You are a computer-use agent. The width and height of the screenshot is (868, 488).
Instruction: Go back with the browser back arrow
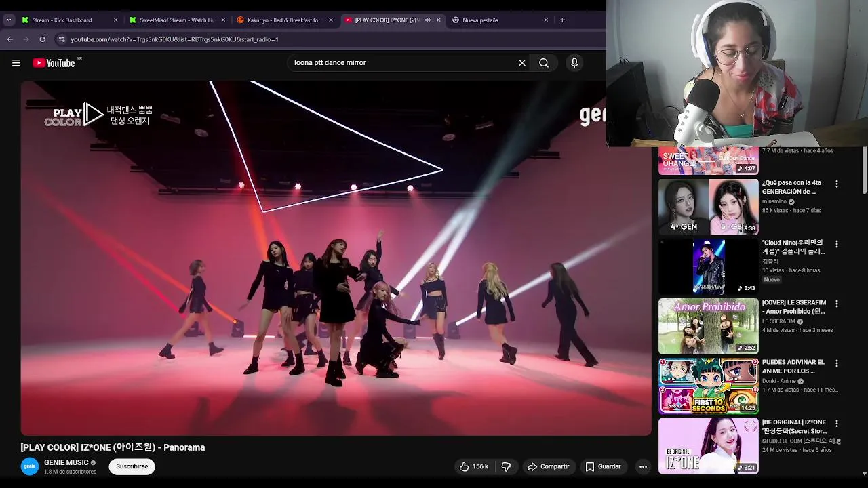[10, 39]
